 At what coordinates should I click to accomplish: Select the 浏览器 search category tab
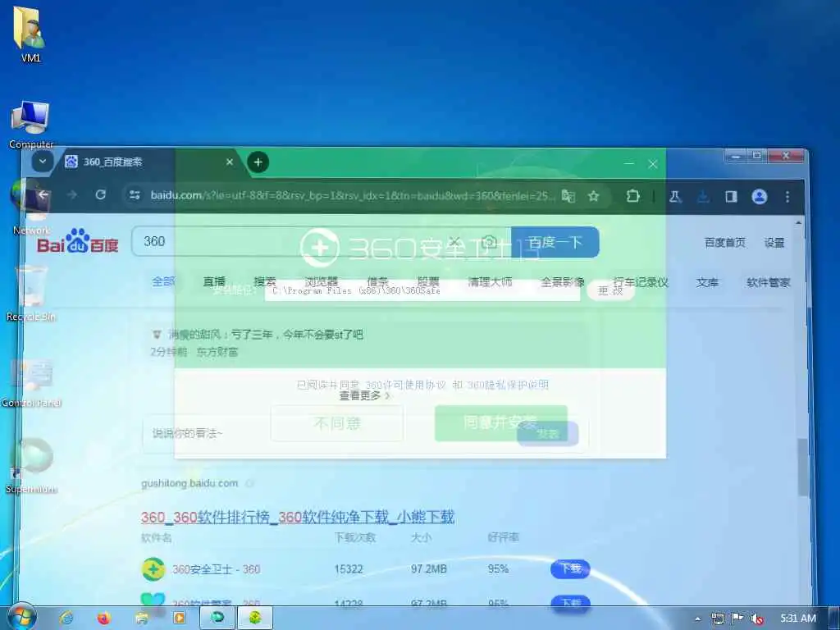tap(322, 281)
